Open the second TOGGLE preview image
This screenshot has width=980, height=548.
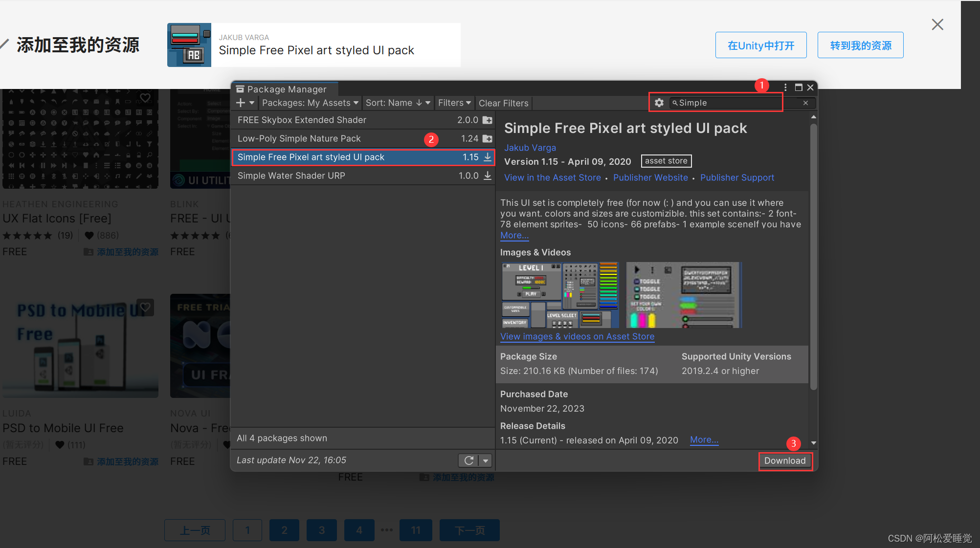coord(684,295)
